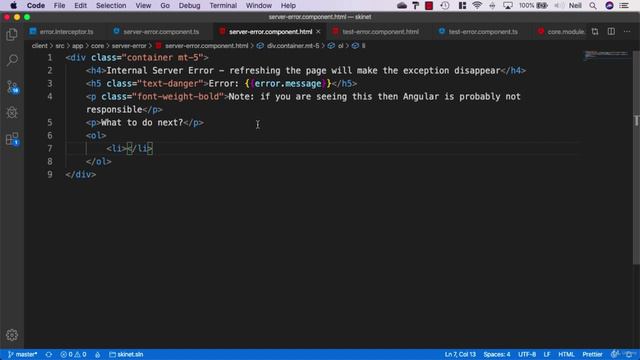Change encoding via UTF-8 status item
Viewport: 640px width, 360px height.
click(x=527, y=354)
